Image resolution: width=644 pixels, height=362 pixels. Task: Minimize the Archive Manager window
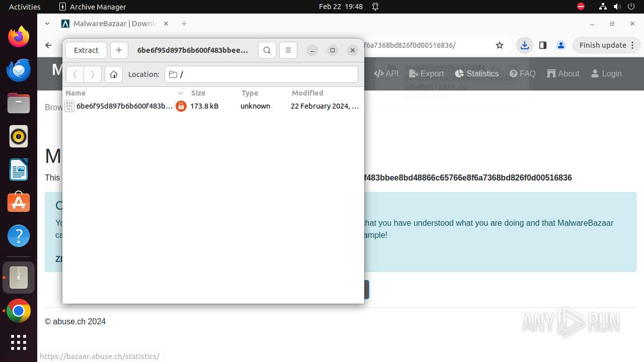point(312,50)
